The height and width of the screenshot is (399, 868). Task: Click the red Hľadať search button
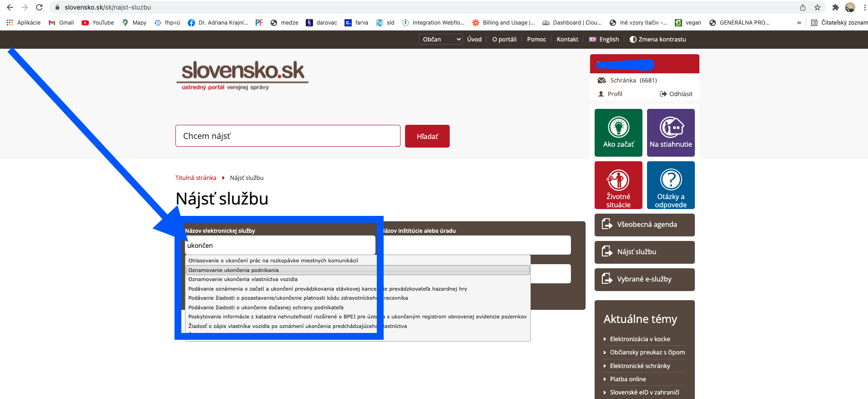pyautogui.click(x=427, y=136)
